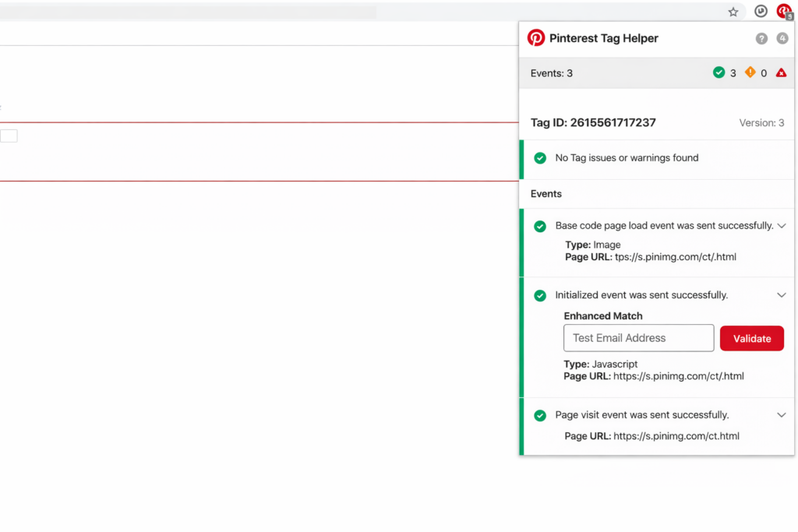Click the Pinterest logo in the panel header

pos(536,37)
